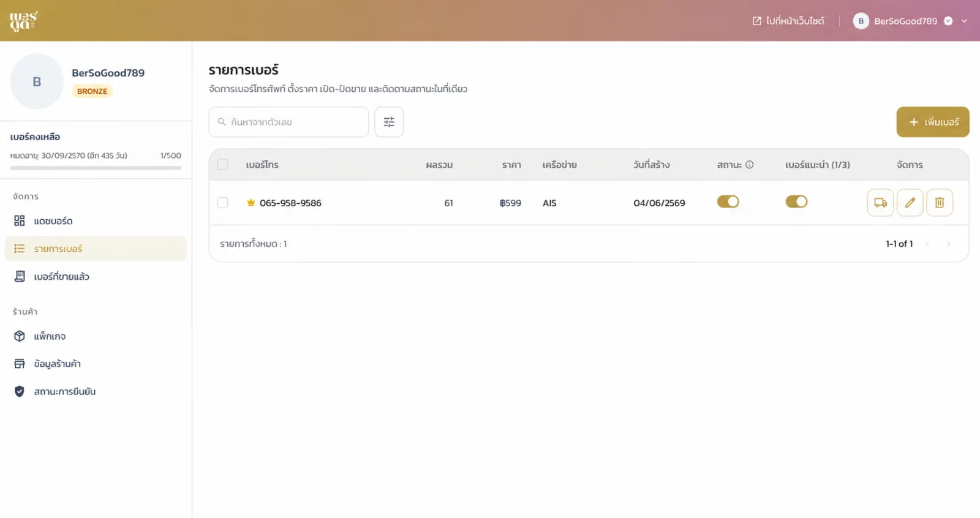
Task: Open the external website link icon
Action: coord(757,21)
